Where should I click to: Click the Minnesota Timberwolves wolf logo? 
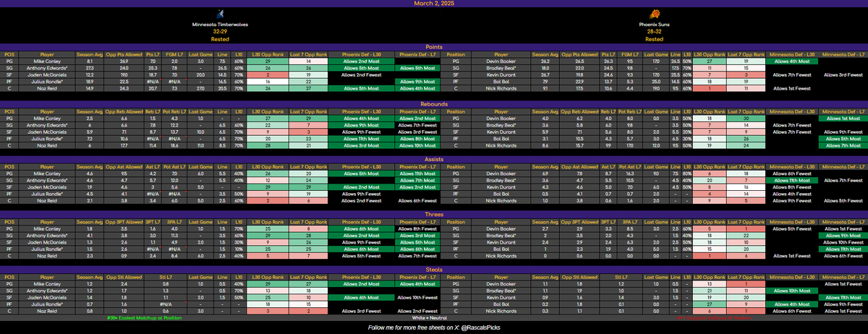[x=219, y=14]
